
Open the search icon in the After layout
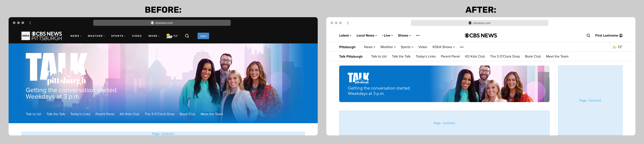pyautogui.click(x=589, y=35)
